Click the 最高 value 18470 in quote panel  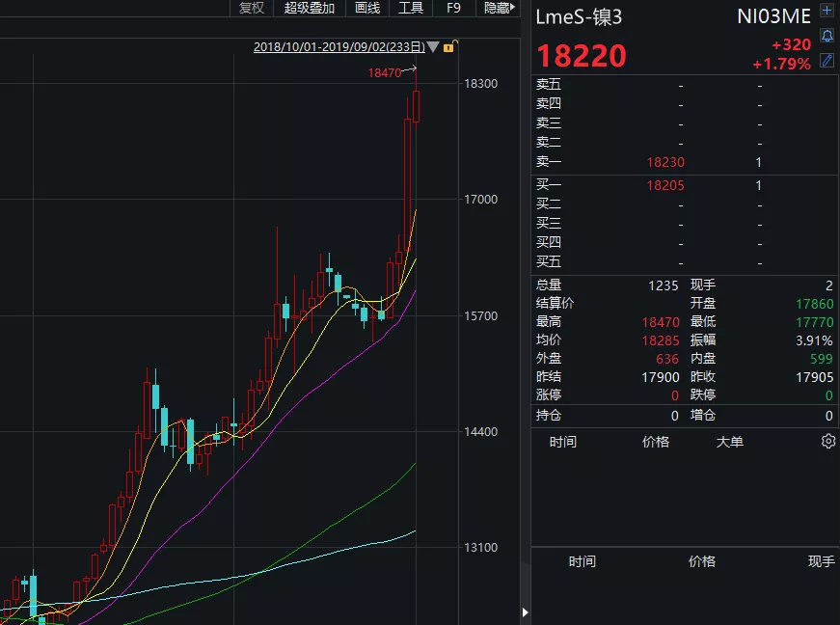pyautogui.click(x=661, y=322)
